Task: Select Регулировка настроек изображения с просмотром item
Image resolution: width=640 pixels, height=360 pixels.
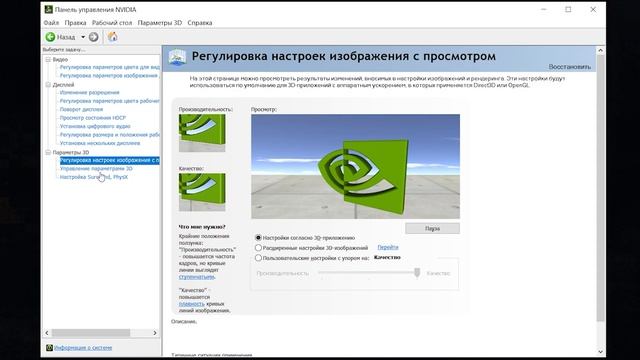Action: tap(109, 160)
